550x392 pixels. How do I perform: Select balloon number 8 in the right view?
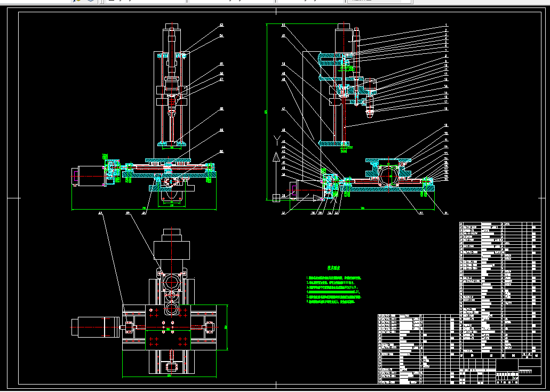[446, 56]
